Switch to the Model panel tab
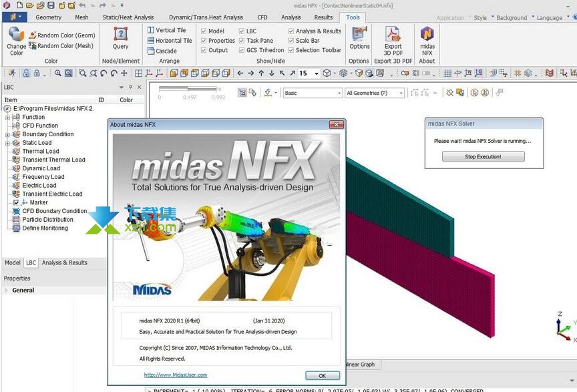Image resolution: width=577 pixels, height=392 pixels. 13,262
